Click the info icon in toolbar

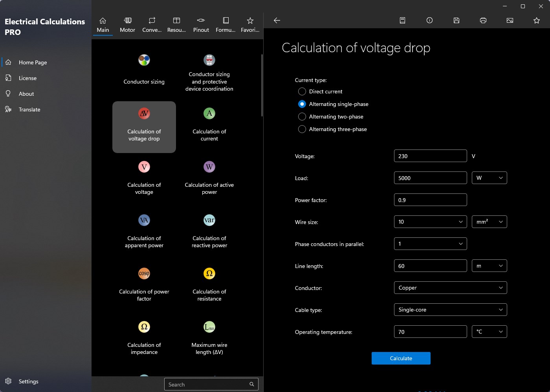tap(429, 20)
